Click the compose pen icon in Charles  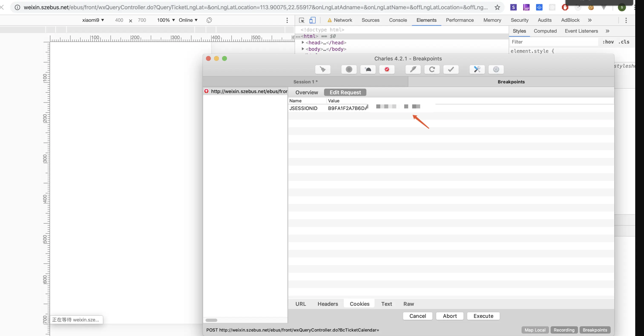[413, 69]
